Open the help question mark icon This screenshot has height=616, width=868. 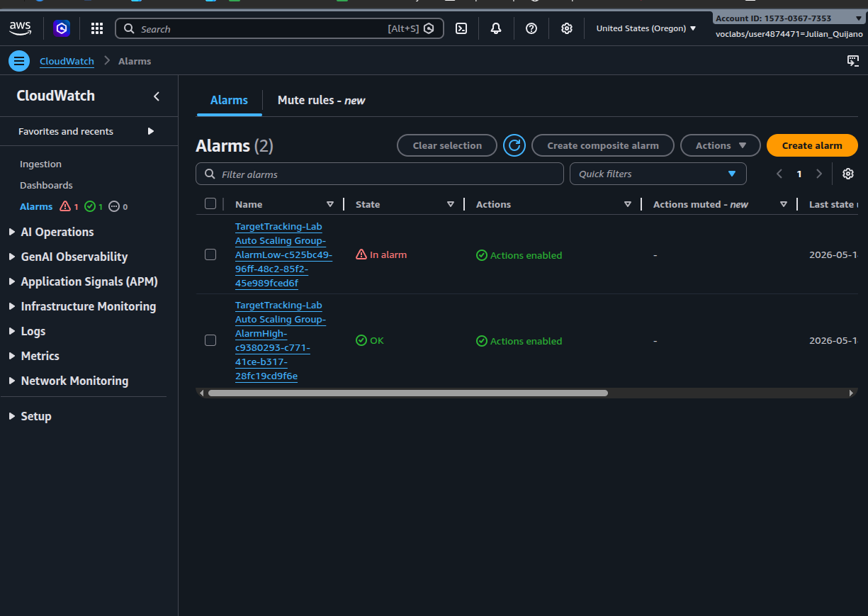point(531,28)
